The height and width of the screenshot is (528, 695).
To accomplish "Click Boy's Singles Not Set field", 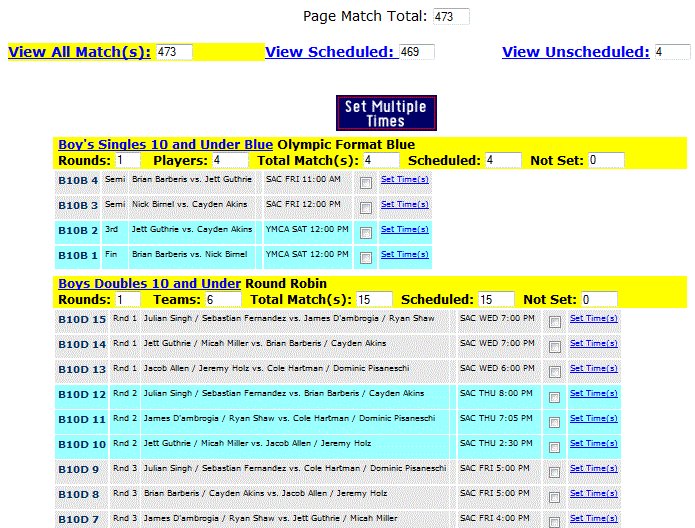I will click(x=606, y=160).
